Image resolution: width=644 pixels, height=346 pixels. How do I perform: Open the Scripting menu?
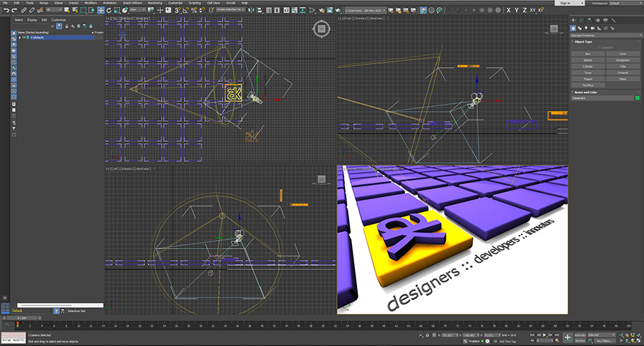(x=195, y=3)
